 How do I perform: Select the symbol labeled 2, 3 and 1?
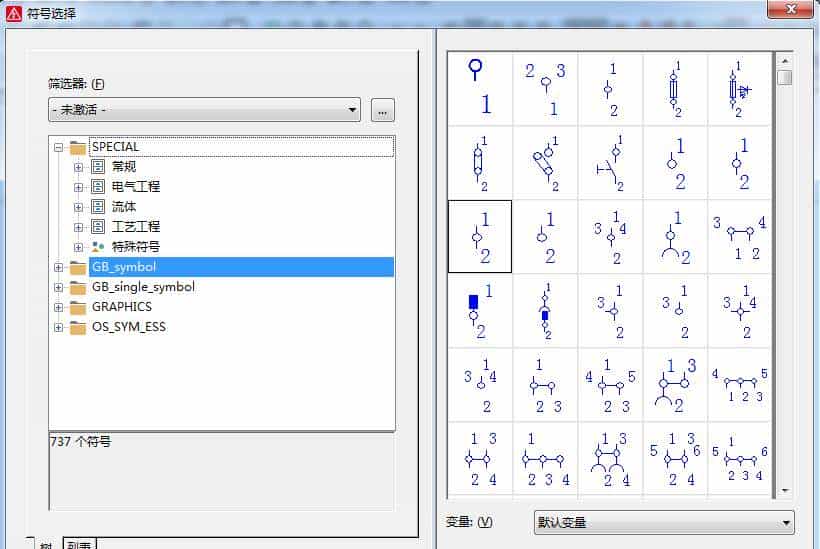545,88
